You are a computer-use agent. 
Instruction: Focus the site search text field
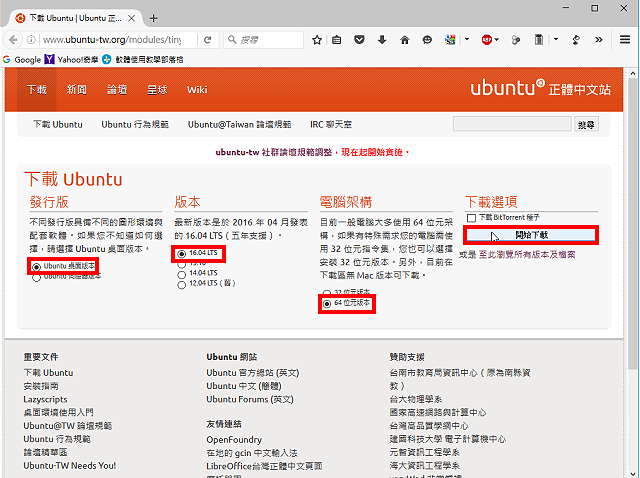point(512,124)
